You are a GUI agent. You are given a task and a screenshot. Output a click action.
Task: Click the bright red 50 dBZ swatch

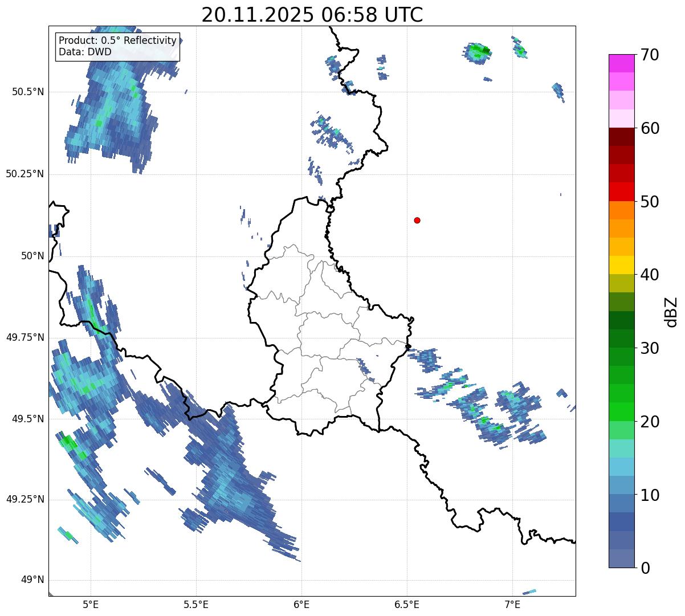[621, 191]
